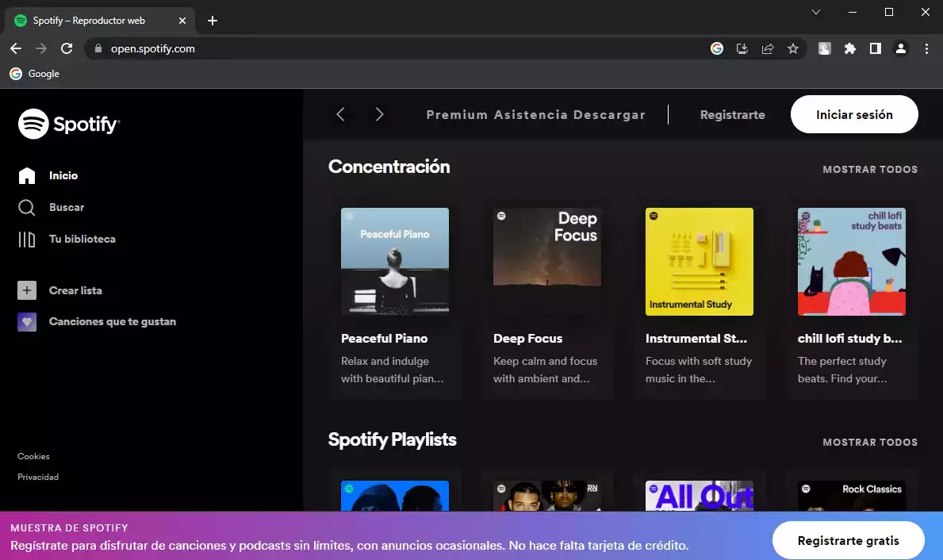This screenshot has width=943, height=560.
Task: Open the Rock Classics playlist cover
Action: point(851,496)
